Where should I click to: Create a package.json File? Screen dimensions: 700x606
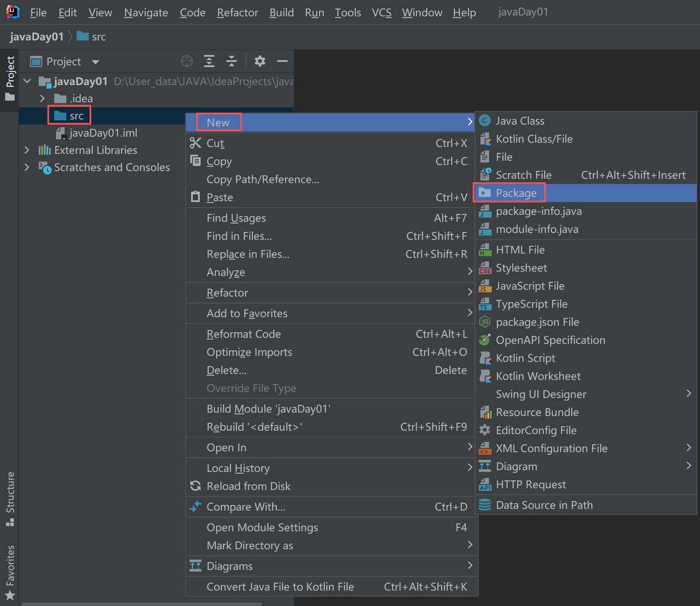586,322
